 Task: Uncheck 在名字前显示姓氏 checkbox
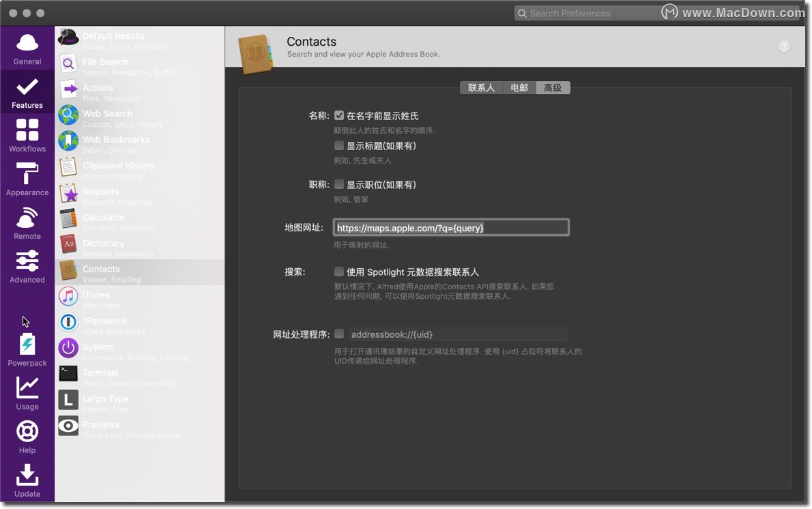(338, 115)
